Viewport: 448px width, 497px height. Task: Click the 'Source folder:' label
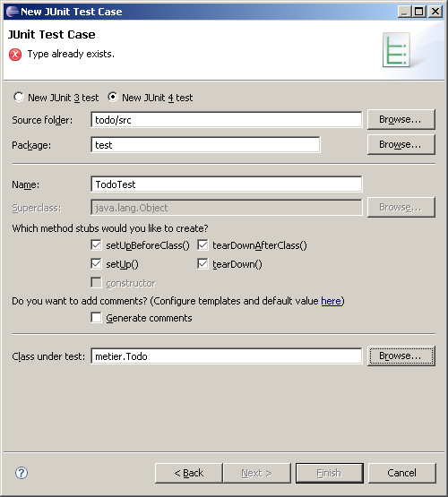[42, 120]
